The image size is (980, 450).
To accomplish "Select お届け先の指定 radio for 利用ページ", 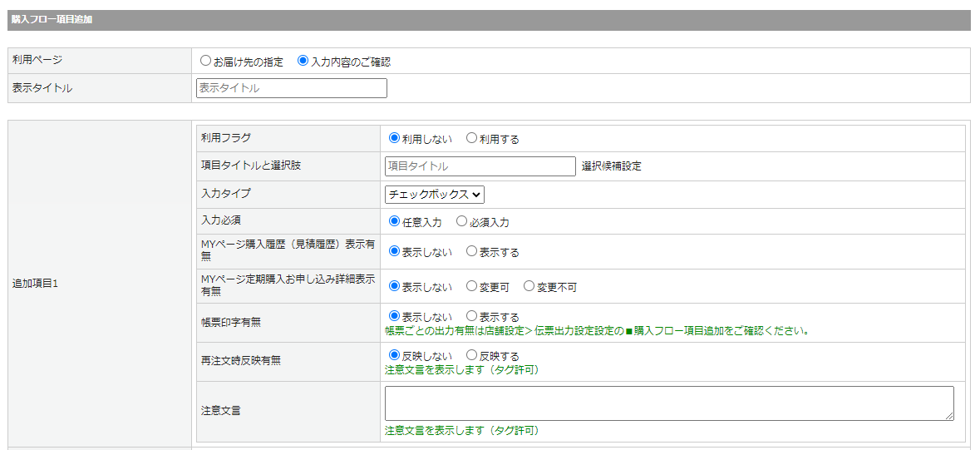I will pyautogui.click(x=205, y=62).
